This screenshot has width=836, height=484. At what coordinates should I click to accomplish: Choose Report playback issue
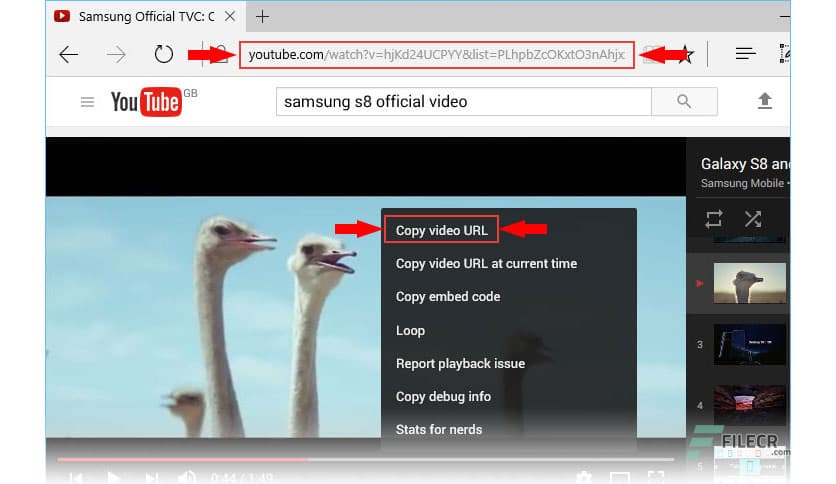[x=460, y=364]
